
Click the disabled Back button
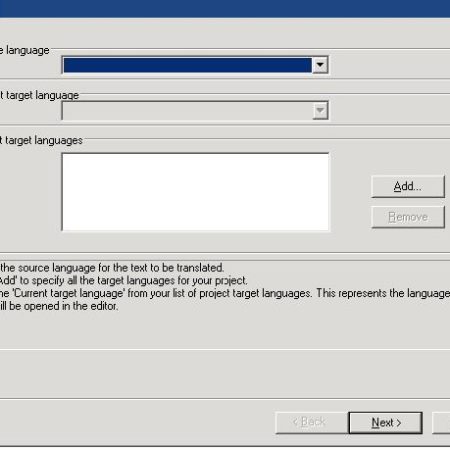312,423
